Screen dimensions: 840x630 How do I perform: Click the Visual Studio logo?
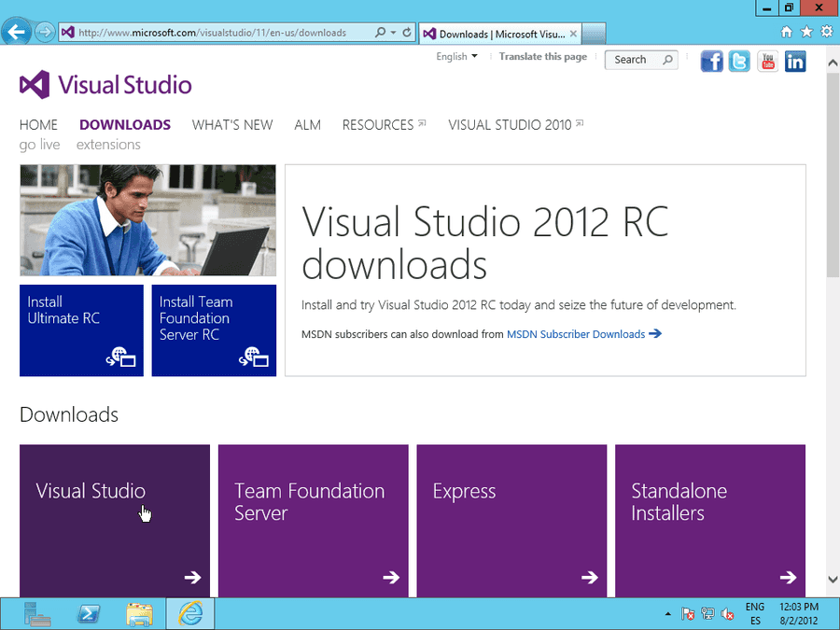(x=105, y=85)
